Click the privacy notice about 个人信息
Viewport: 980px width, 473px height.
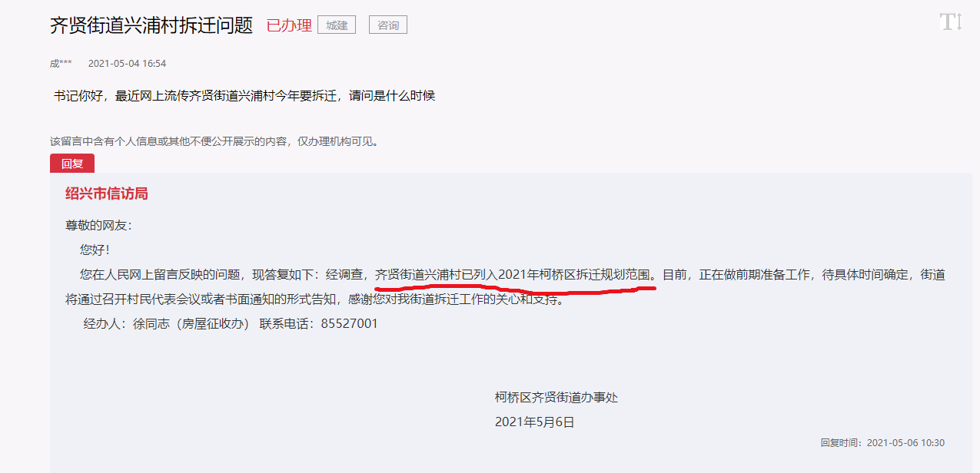pyautogui.click(x=214, y=141)
